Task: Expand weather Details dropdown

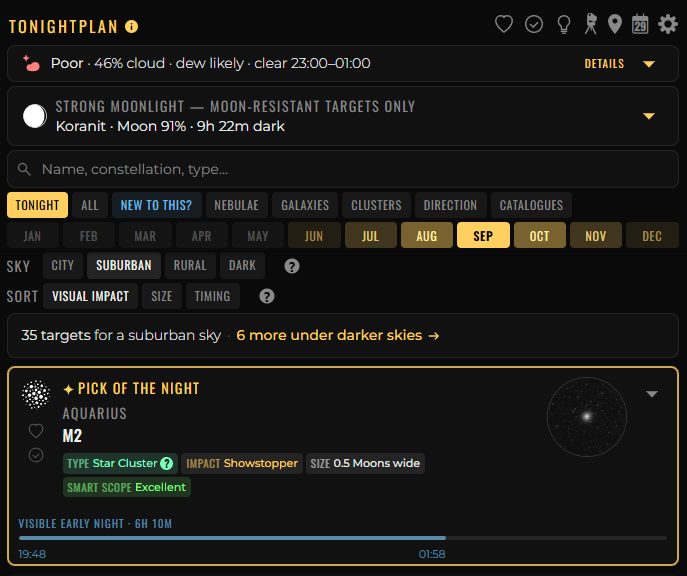Action: point(620,64)
